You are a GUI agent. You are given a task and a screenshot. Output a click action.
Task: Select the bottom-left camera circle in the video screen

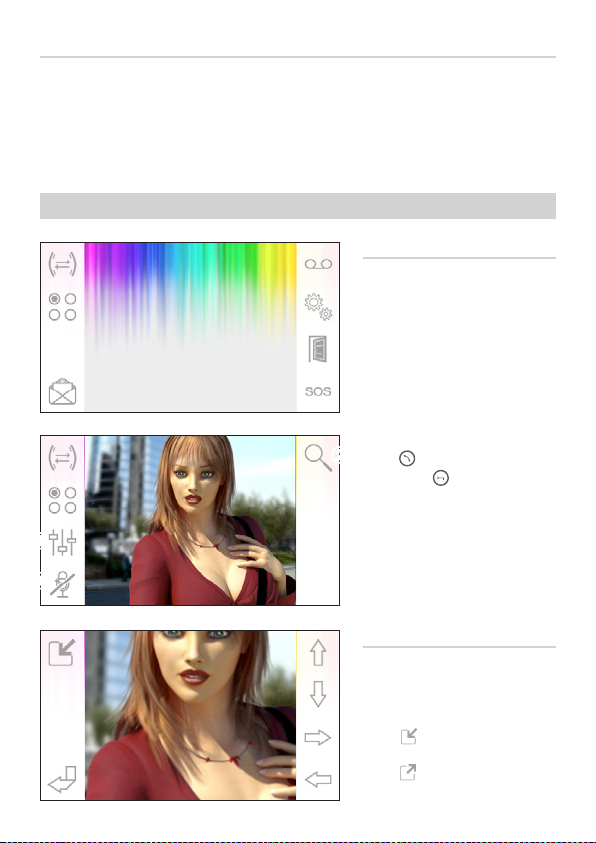pyautogui.click(x=54, y=508)
